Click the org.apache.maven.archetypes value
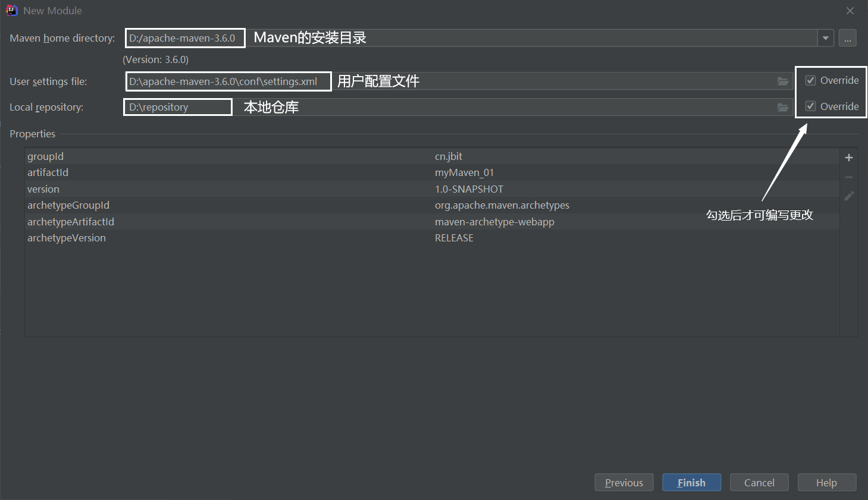 point(502,205)
